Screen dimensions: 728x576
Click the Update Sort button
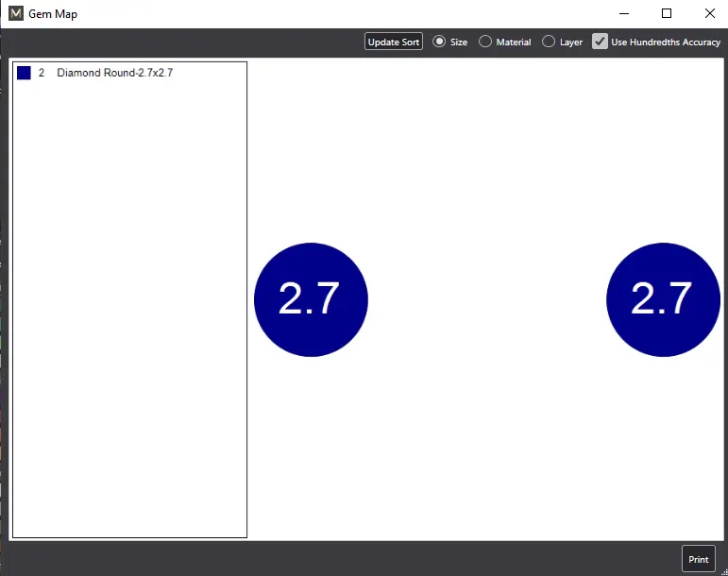(x=393, y=42)
